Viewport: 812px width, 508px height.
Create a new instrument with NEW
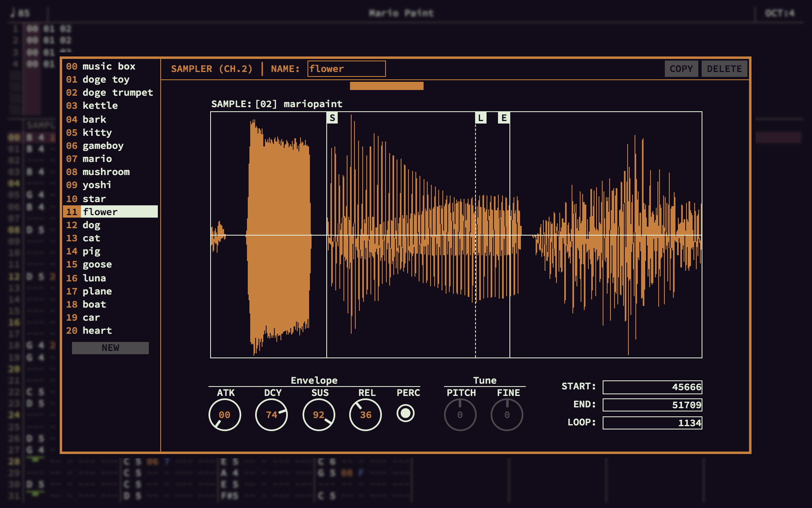pyautogui.click(x=110, y=348)
